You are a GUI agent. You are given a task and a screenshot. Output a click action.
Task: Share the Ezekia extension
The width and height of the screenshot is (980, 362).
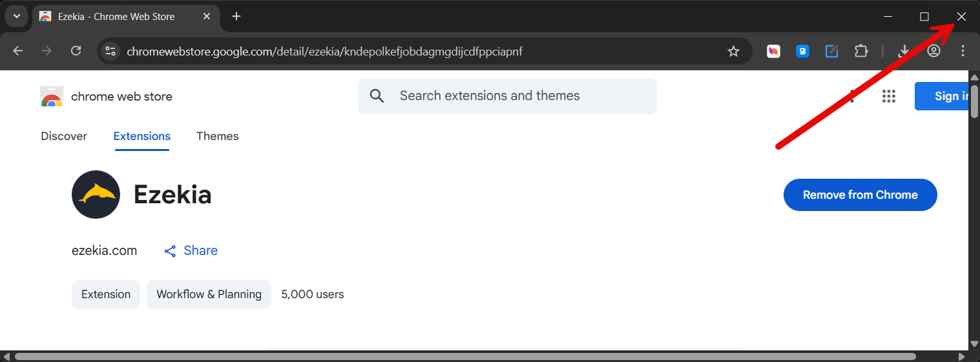click(191, 250)
